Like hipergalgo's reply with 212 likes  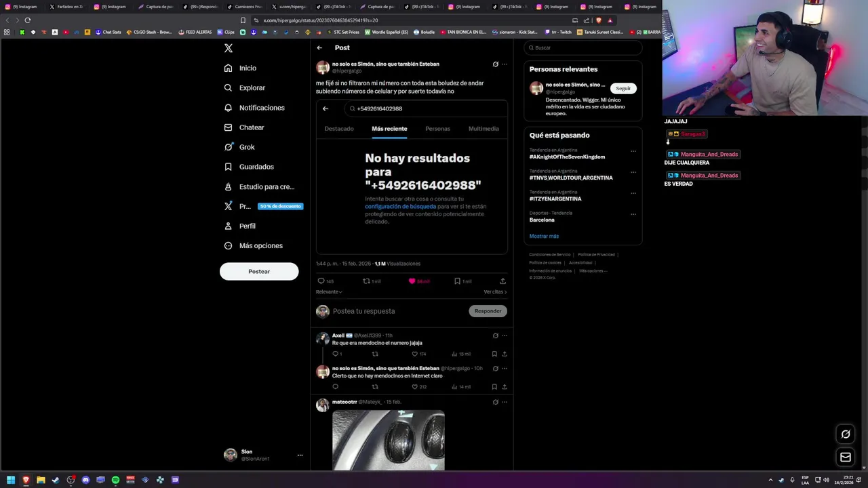point(419,387)
